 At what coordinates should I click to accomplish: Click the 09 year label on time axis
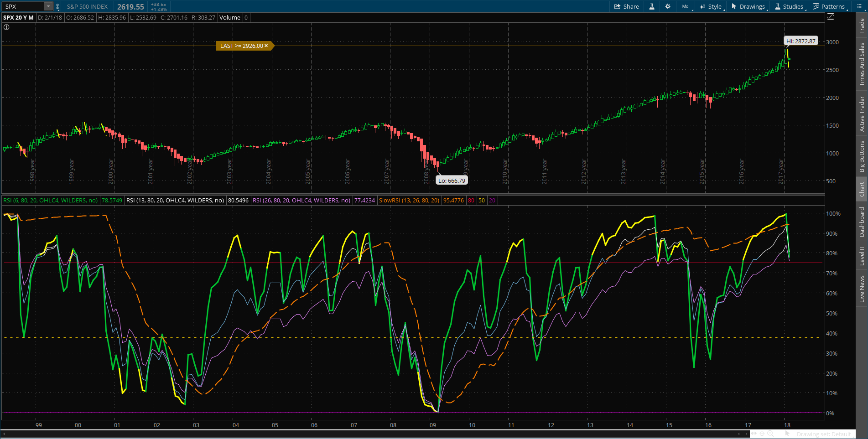[x=433, y=425]
